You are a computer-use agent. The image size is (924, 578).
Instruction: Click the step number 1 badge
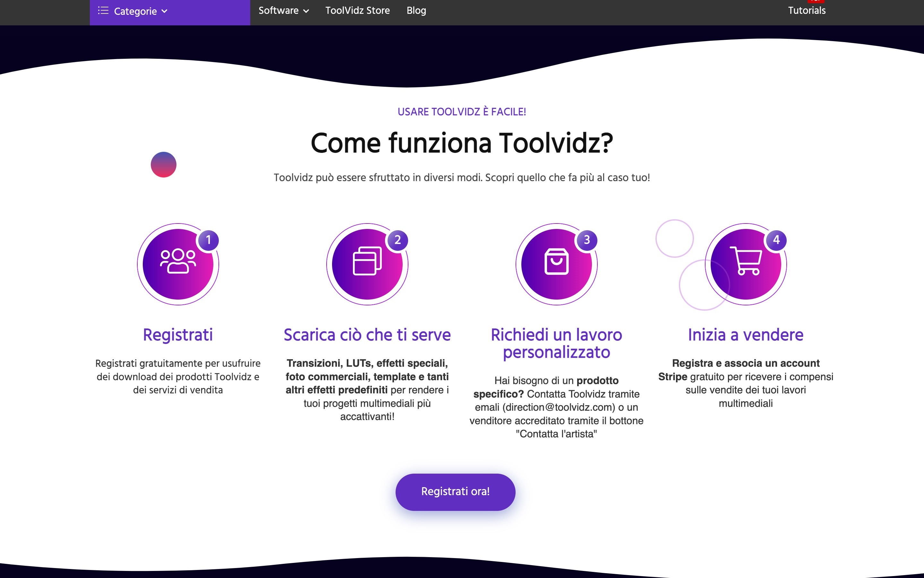pyautogui.click(x=209, y=240)
